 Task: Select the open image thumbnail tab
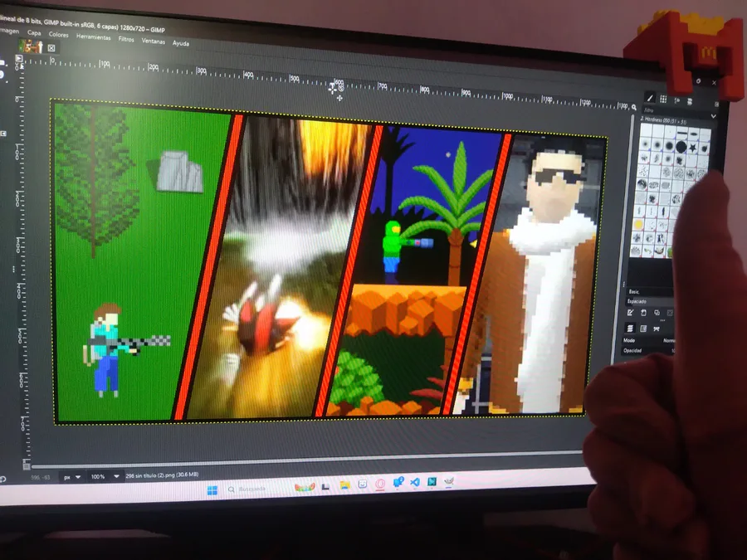pos(31,46)
